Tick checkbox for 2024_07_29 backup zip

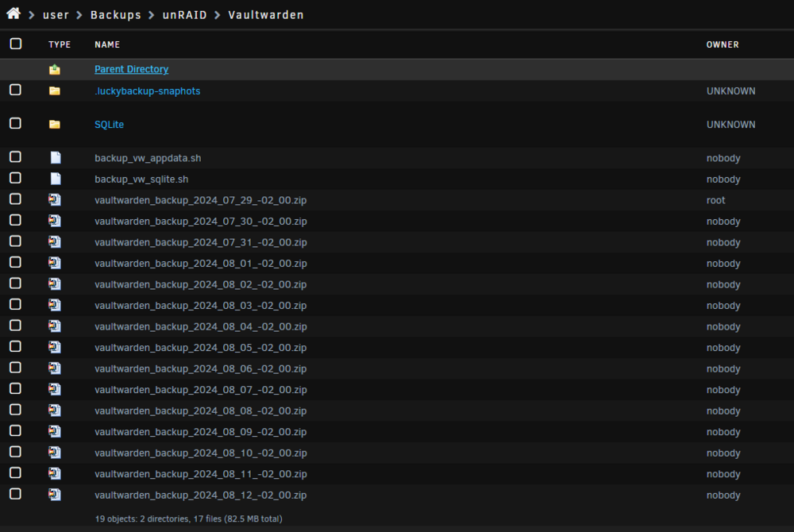click(x=16, y=199)
